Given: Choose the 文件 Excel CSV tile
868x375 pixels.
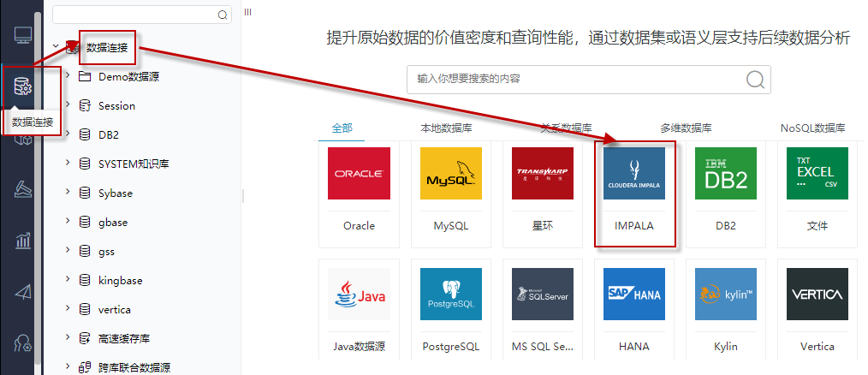Looking at the screenshot, I should pos(817,193).
